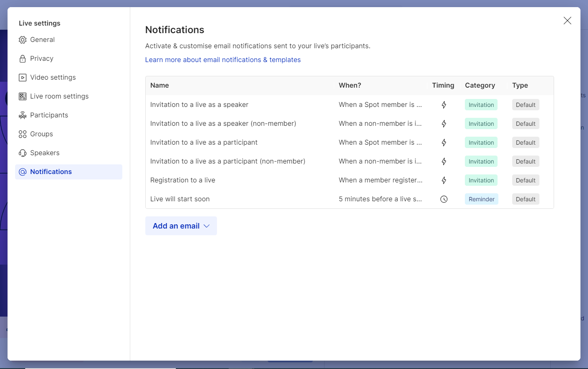Click the General gear icon in sidebar
This screenshot has width=588, height=369.
23,40
